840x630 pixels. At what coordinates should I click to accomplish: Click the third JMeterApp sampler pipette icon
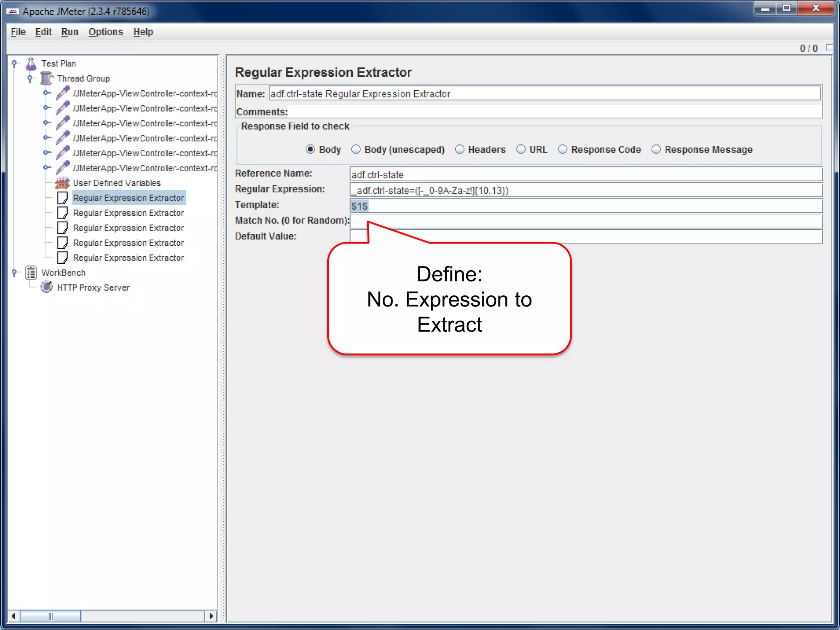point(63,123)
